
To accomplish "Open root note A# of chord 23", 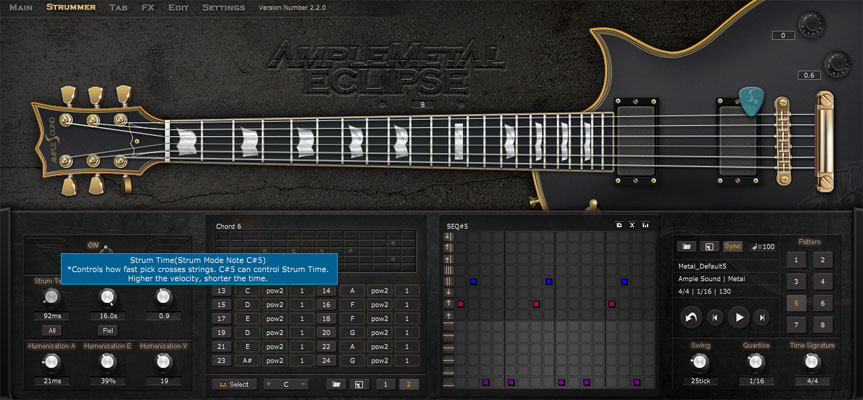I will point(247,361).
